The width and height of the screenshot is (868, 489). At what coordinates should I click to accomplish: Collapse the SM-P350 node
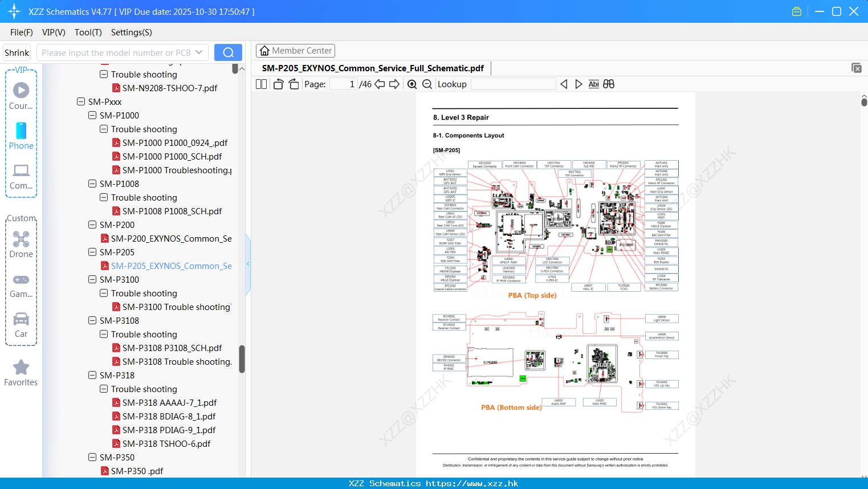(92, 457)
